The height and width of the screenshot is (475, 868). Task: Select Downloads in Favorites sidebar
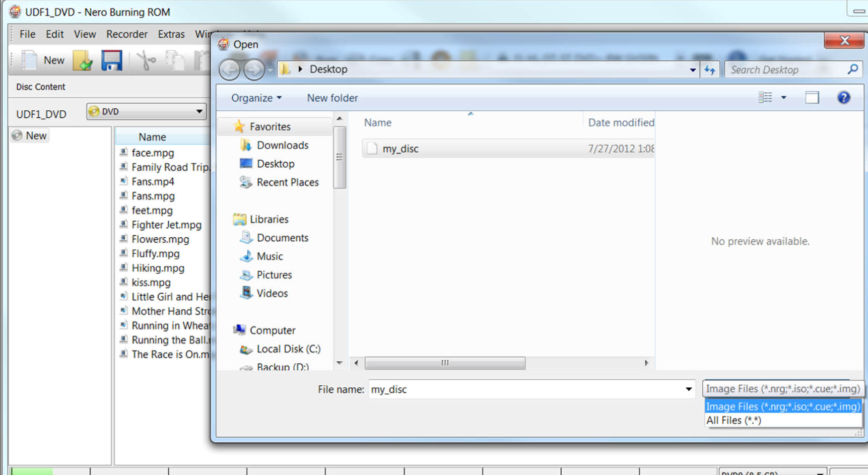[x=282, y=145]
